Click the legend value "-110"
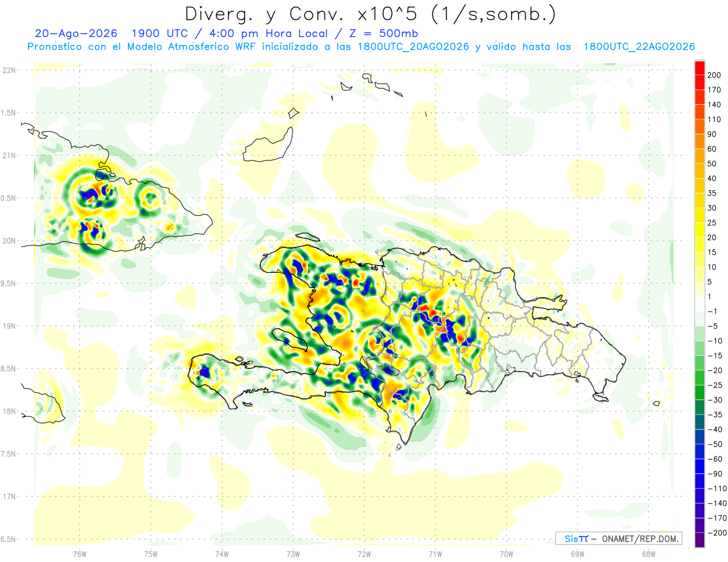Screen dimensions: 728x562 point(716,488)
